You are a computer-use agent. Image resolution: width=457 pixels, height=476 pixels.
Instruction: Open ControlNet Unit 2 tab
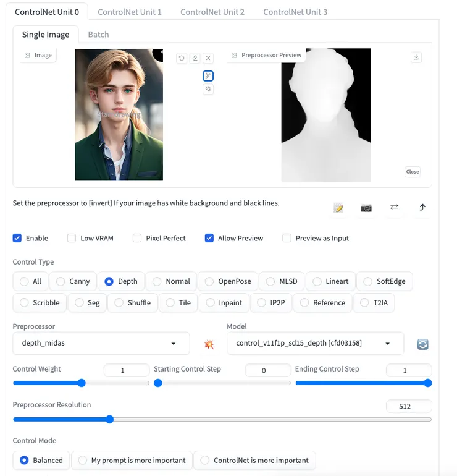[212, 12]
